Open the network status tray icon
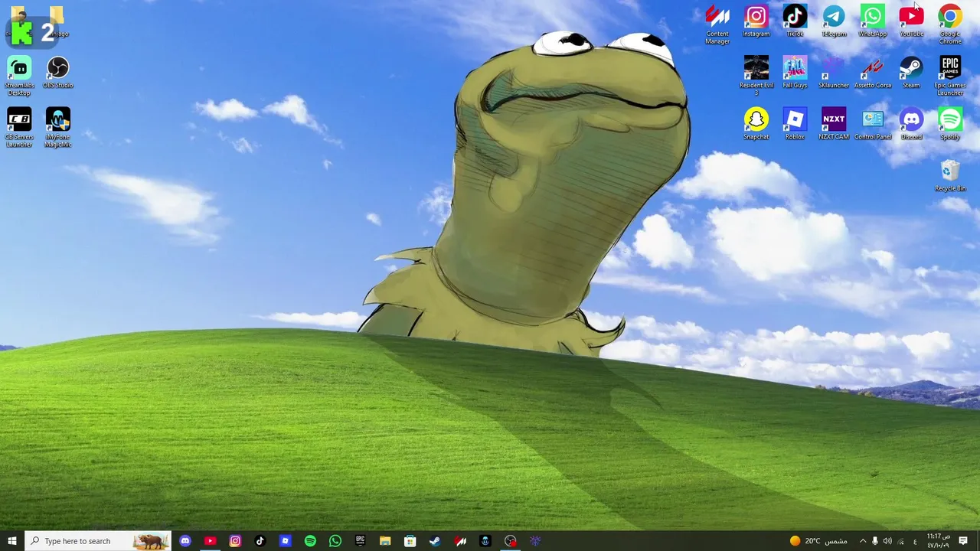The image size is (980, 551). coord(900,541)
